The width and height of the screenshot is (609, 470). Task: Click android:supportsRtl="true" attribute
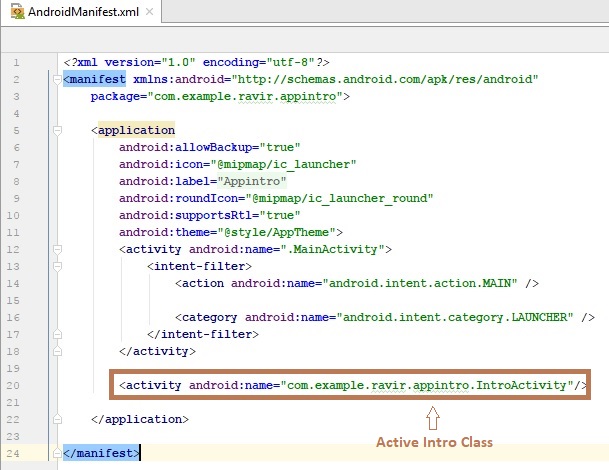click(x=210, y=215)
